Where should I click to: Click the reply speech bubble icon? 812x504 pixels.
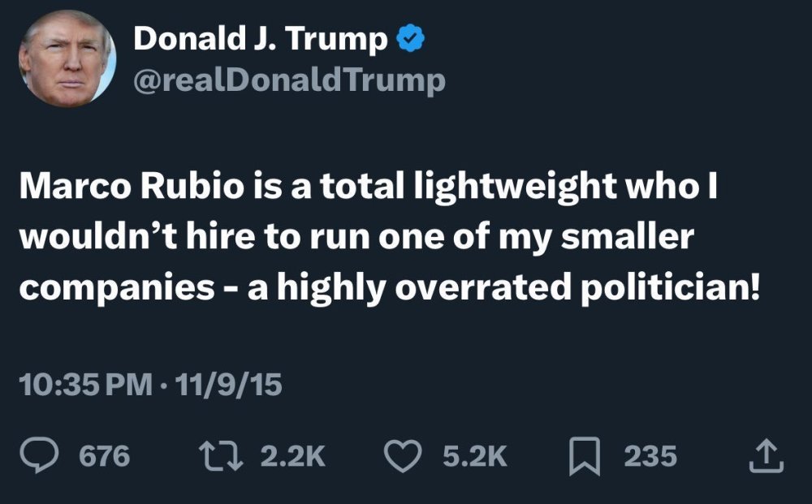pos(41,456)
